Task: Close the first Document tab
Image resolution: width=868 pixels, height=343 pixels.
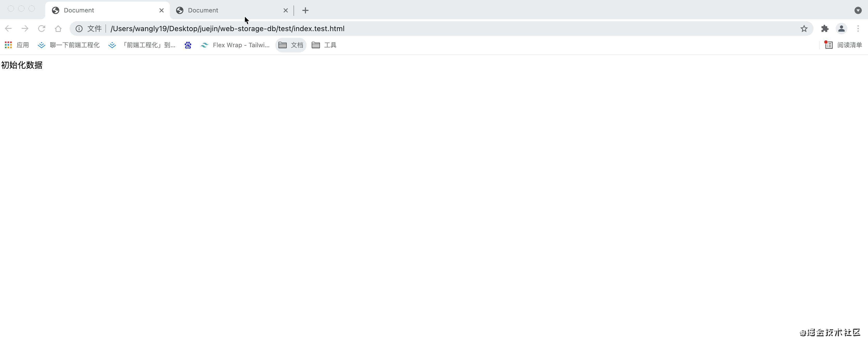Action: tap(161, 10)
